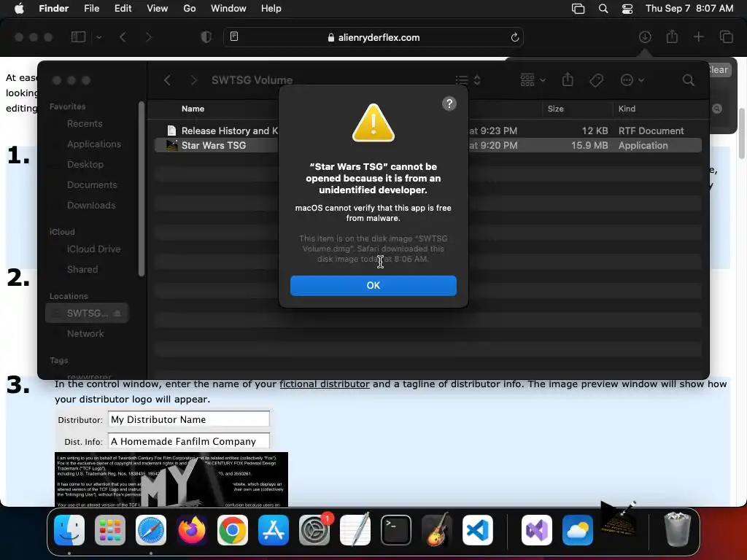The image size is (747, 560).
Task: Go forward in Finder window
Action: point(193,80)
